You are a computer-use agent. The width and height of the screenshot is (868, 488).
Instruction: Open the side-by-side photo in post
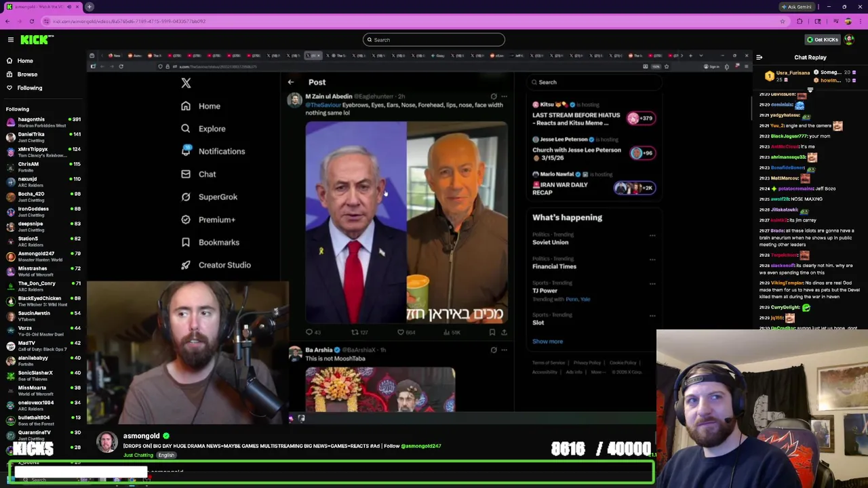click(406, 222)
